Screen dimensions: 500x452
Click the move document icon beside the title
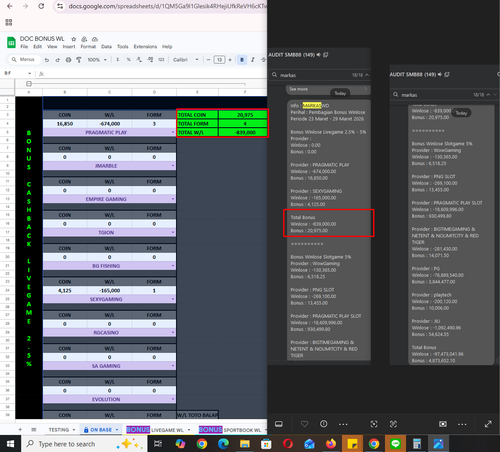coord(84,39)
